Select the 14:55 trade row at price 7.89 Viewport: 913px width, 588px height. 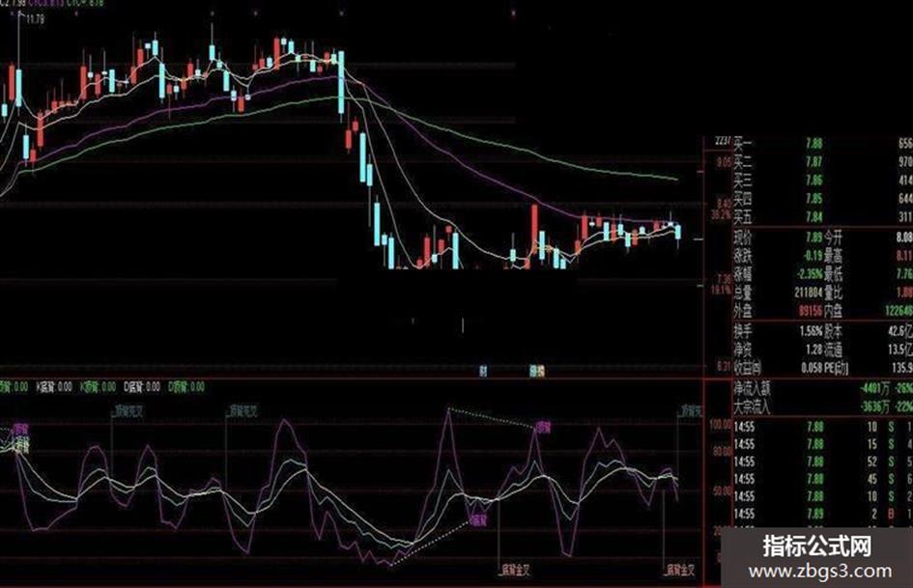tap(823, 514)
